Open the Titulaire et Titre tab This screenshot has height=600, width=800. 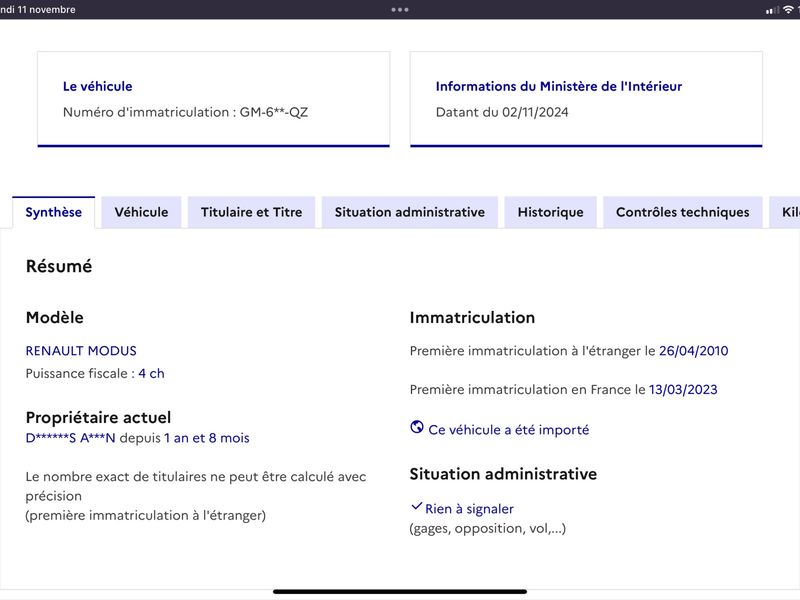(x=252, y=212)
